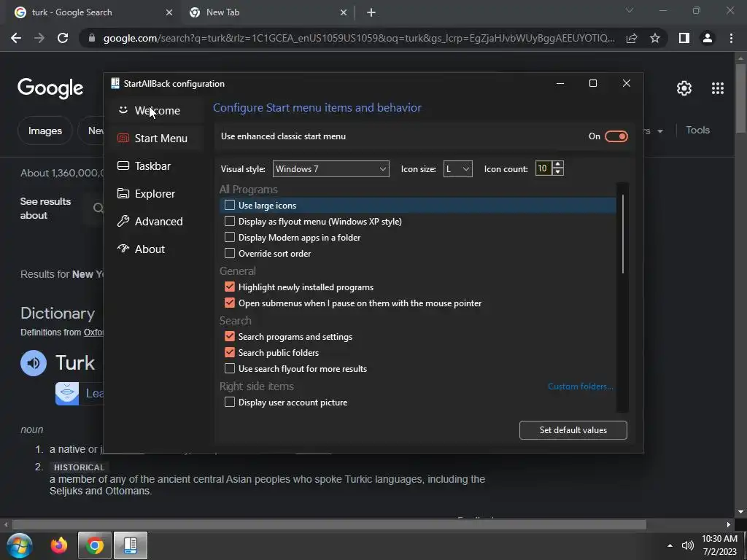Image resolution: width=747 pixels, height=560 pixels.
Task: Uncheck Search programs and settings
Action: (x=230, y=336)
